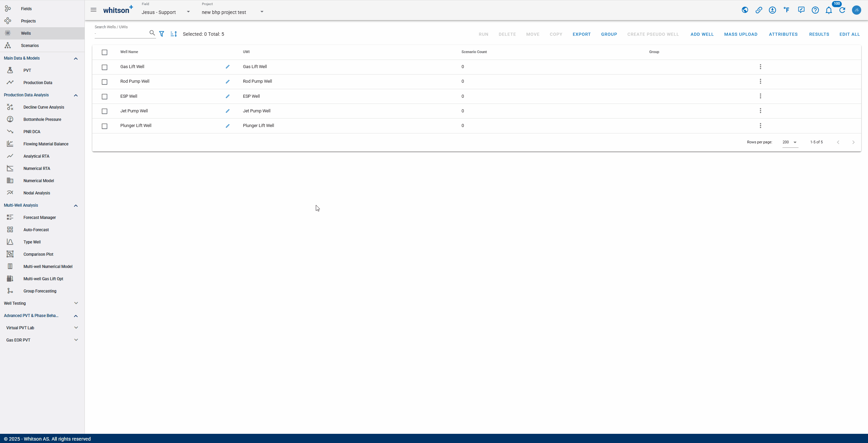Image resolution: width=868 pixels, height=443 pixels.
Task: Open three-dot menu for Jet Pump Well
Action: coord(760,111)
